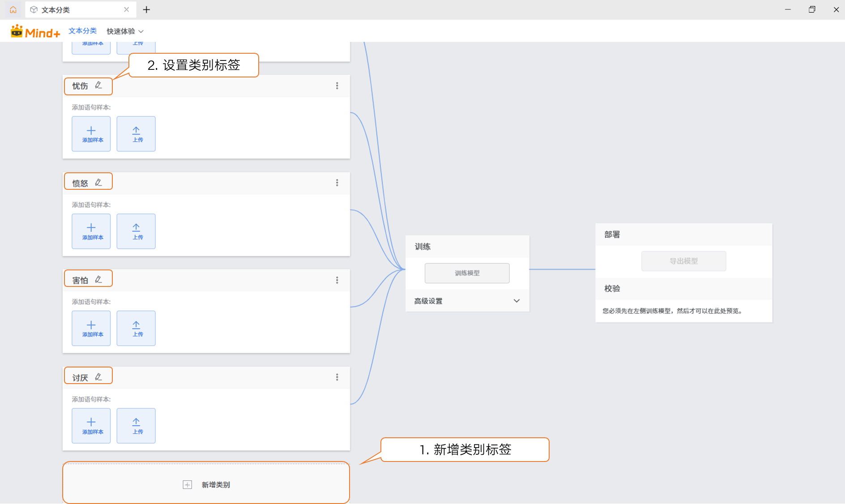845x504 pixels.
Task: Click the 训练模型 button
Action: pyautogui.click(x=467, y=273)
